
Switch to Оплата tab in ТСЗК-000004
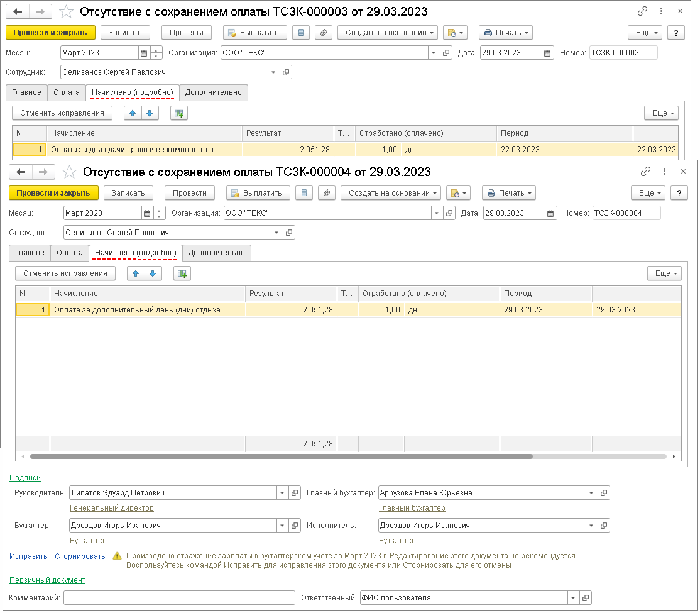[x=70, y=253]
